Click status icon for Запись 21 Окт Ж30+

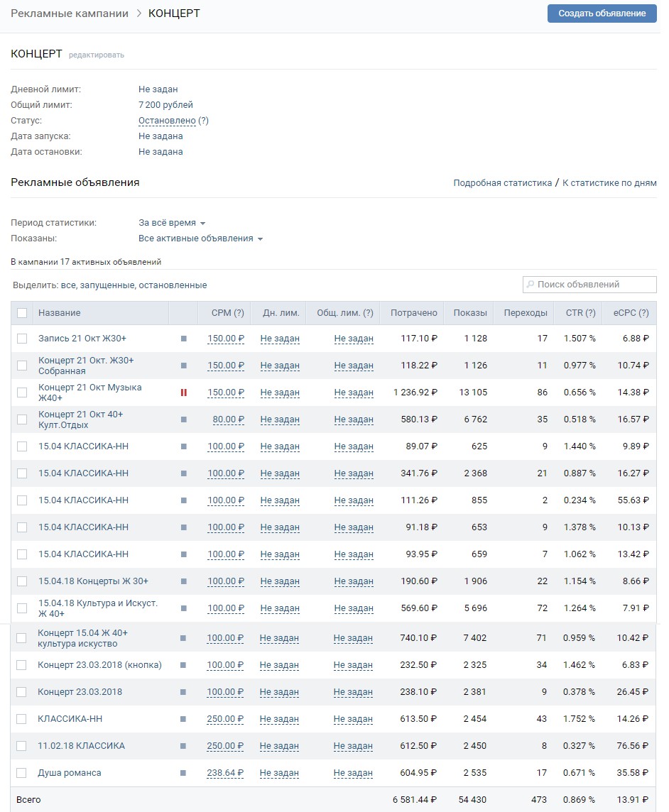[x=184, y=339]
